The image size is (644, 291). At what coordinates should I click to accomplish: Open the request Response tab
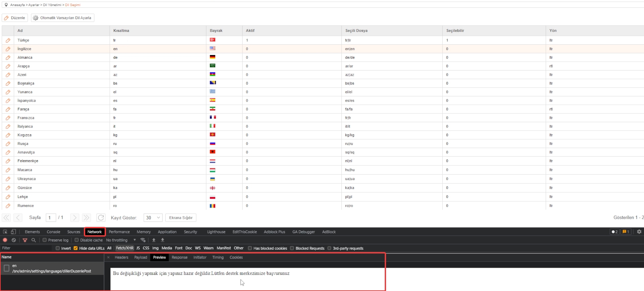click(x=179, y=257)
